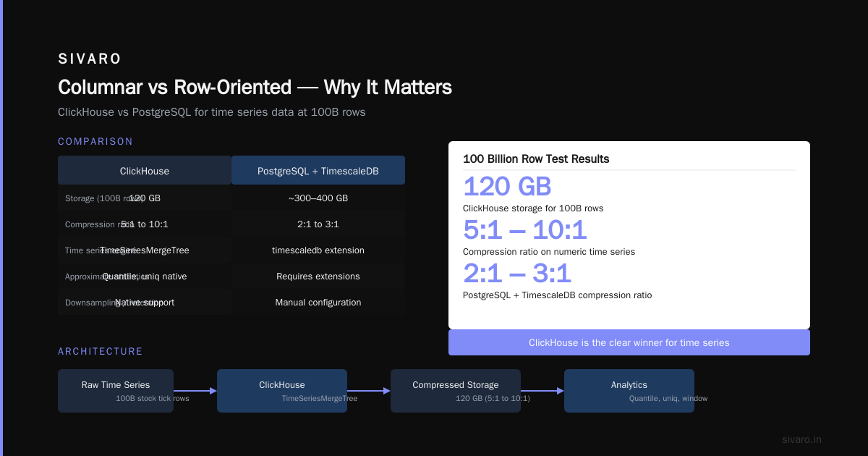Image resolution: width=868 pixels, height=456 pixels.
Task: Click the "Native support" downsampling cell
Action: 145,303
